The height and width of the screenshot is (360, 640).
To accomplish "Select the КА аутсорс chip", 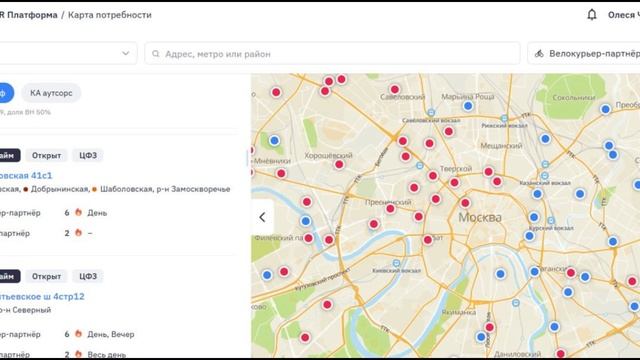I will (51, 93).
